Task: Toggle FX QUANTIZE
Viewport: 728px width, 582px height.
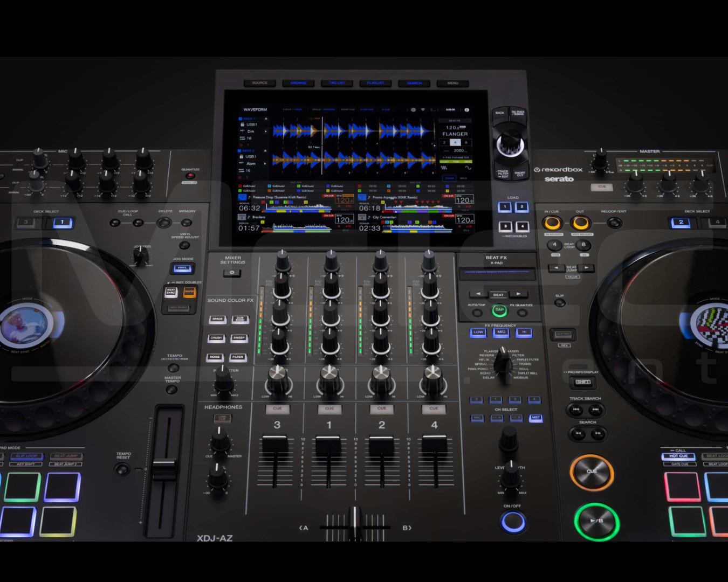Action: point(522,312)
